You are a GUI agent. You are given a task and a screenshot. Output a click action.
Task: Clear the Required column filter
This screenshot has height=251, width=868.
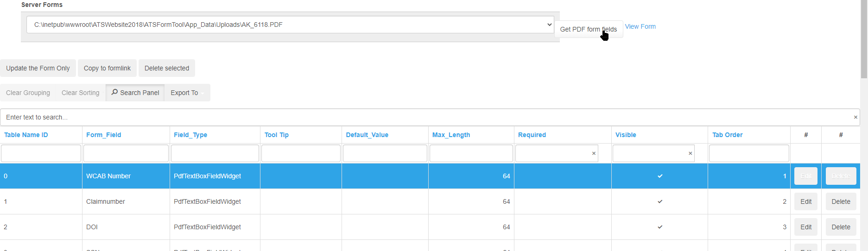pos(594,153)
